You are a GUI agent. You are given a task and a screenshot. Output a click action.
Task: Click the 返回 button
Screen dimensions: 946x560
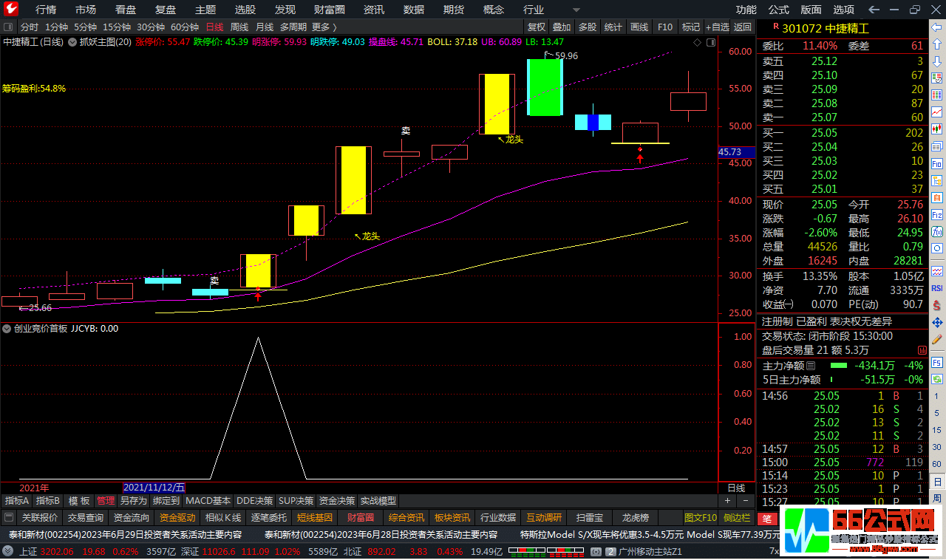pyautogui.click(x=743, y=27)
